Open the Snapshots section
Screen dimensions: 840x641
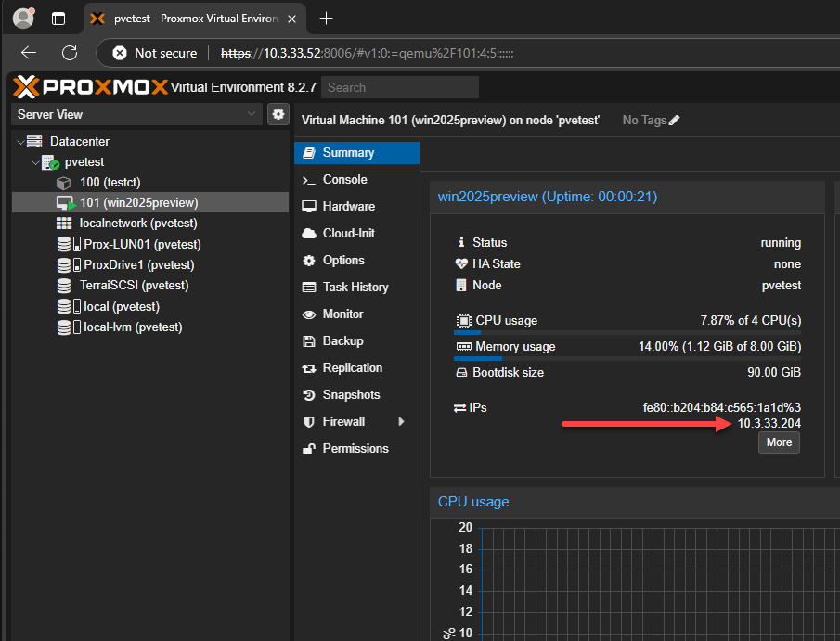point(351,394)
